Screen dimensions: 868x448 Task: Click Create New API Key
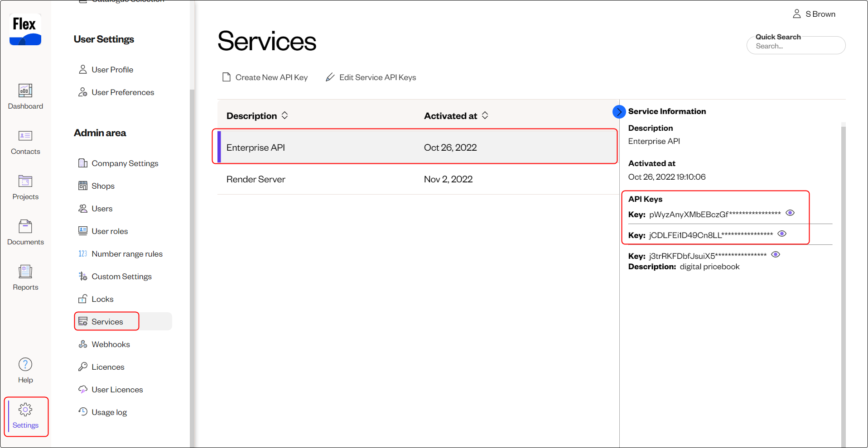pyautogui.click(x=265, y=77)
